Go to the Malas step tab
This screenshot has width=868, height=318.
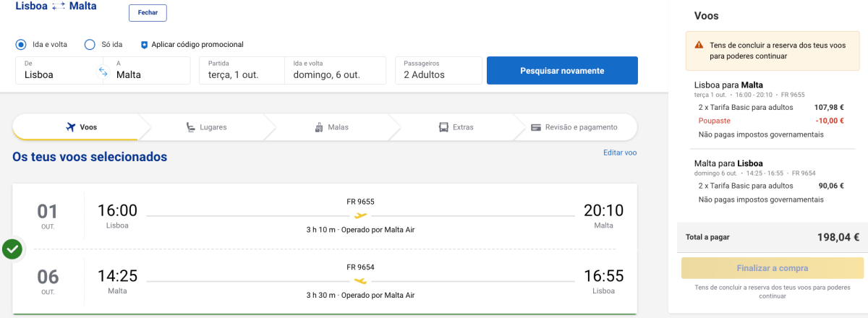coord(331,127)
